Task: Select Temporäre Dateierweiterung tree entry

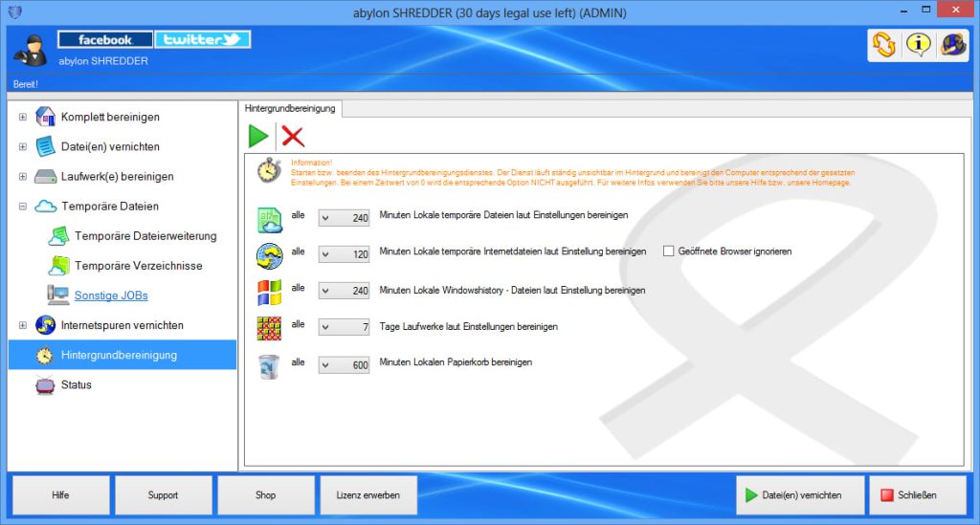Action: pos(145,236)
